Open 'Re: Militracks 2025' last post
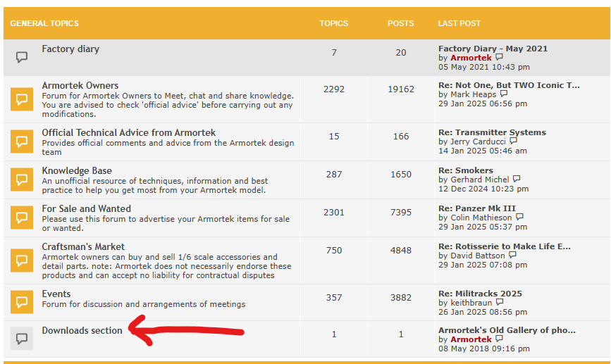611x364 pixels. click(480, 294)
